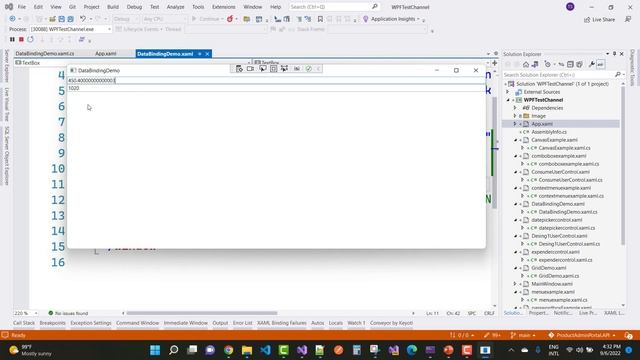Click the Undo toolbar icon
Screen dimensions: 640x360
(x=83, y=19)
